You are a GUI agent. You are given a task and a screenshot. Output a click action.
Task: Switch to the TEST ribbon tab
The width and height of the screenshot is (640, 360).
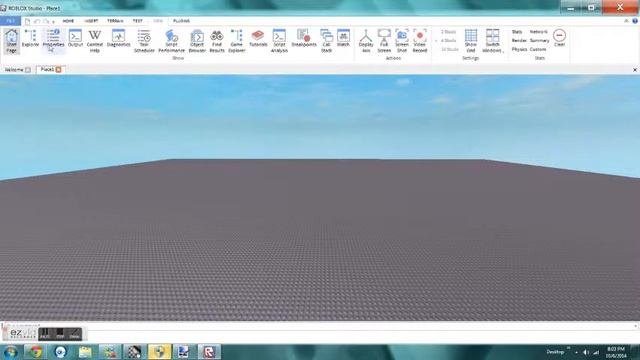tap(138, 21)
